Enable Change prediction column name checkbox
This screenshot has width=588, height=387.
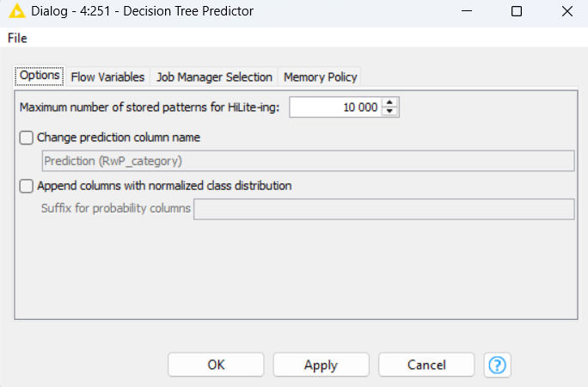coord(27,137)
